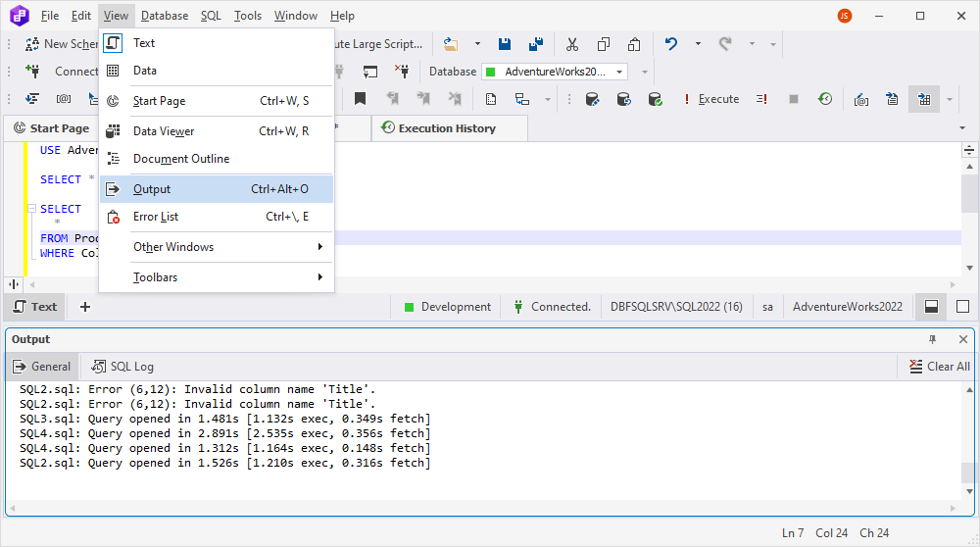Select Error List menu item
Screen dimensions: 980x547
click(x=217, y=217)
